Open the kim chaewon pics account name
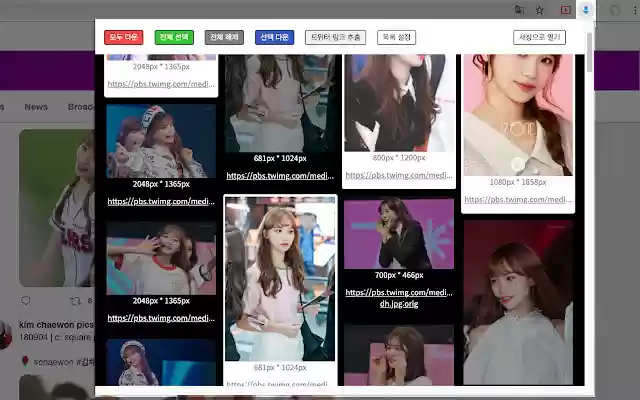 point(57,325)
